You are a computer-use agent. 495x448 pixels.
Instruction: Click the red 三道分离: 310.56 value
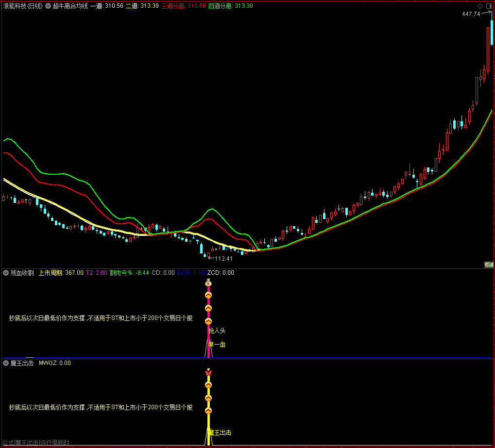click(184, 6)
